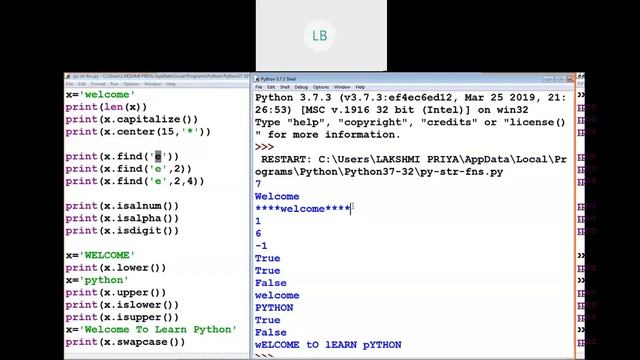Viewport: 640px width, 360px height.
Task: Click the py-str-fns.py editor title bar icon
Action: click(68, 76)
